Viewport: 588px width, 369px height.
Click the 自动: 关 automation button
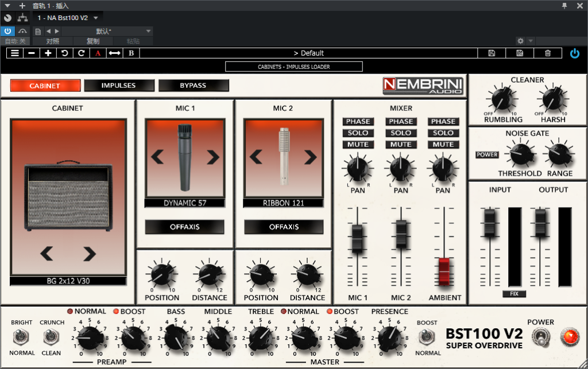pyautogui.click(x=16, y=41)
